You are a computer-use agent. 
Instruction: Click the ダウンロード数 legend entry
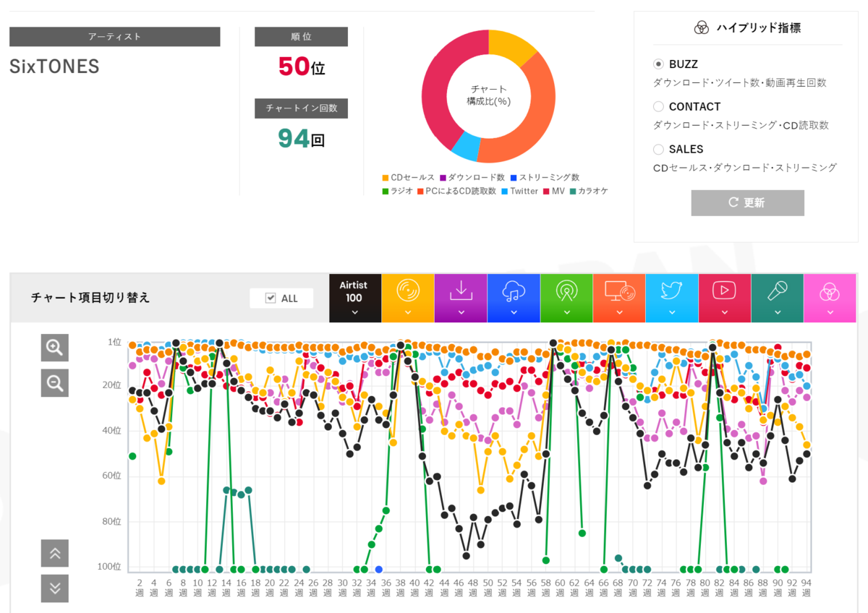(472, 177)
